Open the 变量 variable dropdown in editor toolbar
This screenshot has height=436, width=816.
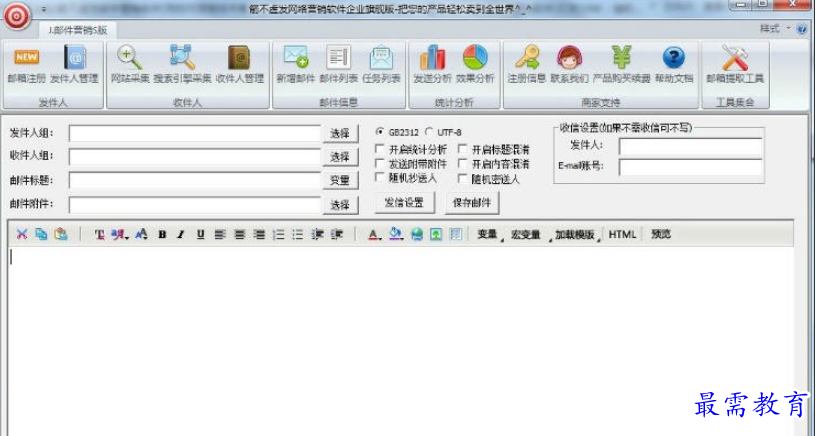click(x=489, y=235)
